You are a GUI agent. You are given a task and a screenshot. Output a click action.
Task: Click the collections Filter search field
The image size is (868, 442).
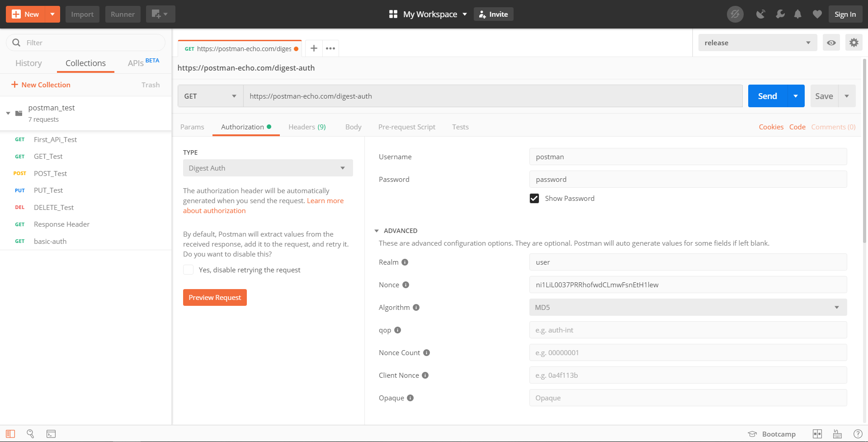coord(86,43)
